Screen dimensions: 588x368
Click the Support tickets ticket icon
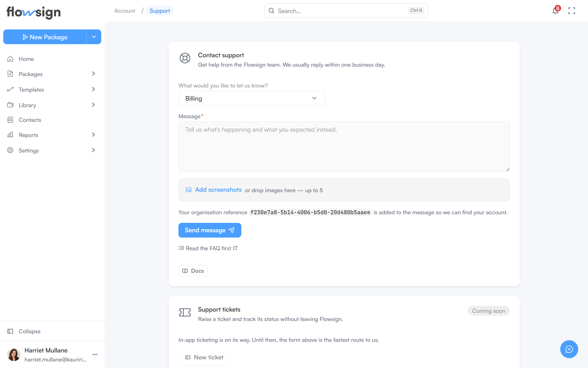(185, 312)
